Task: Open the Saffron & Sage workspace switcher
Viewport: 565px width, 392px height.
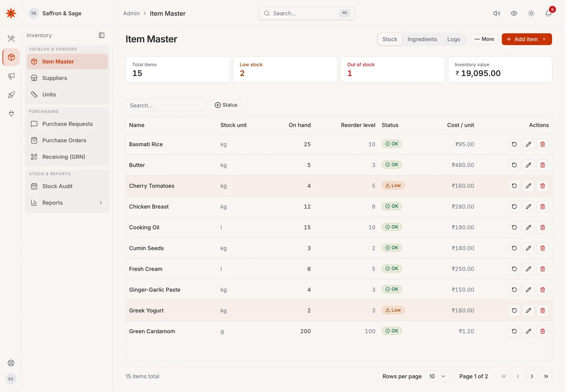Action: coord(55,13)
